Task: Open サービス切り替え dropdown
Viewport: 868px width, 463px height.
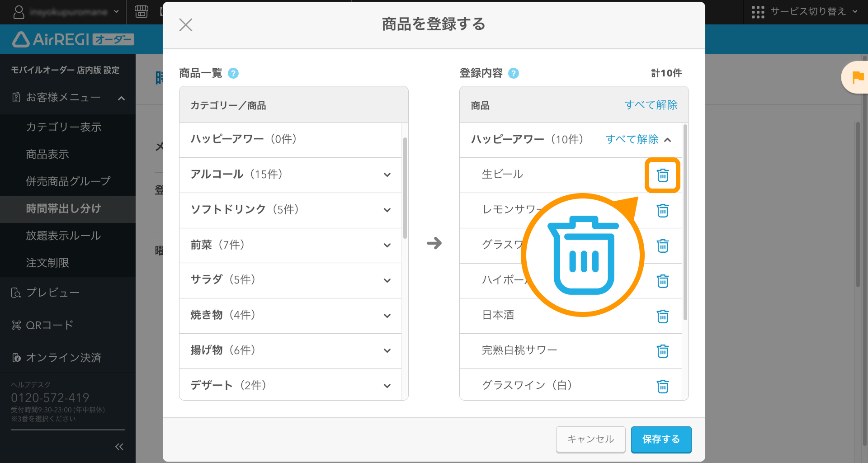Action: pos(805,12)
